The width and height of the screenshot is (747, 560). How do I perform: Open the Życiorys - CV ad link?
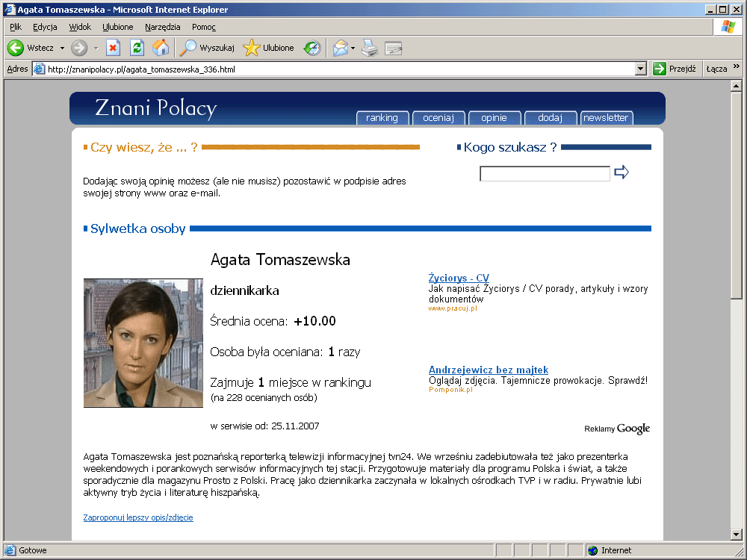(459, 278)
